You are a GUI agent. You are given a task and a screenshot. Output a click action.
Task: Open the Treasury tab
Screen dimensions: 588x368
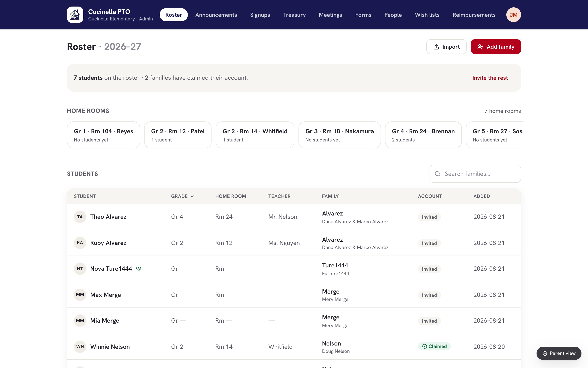coord(294,15)
